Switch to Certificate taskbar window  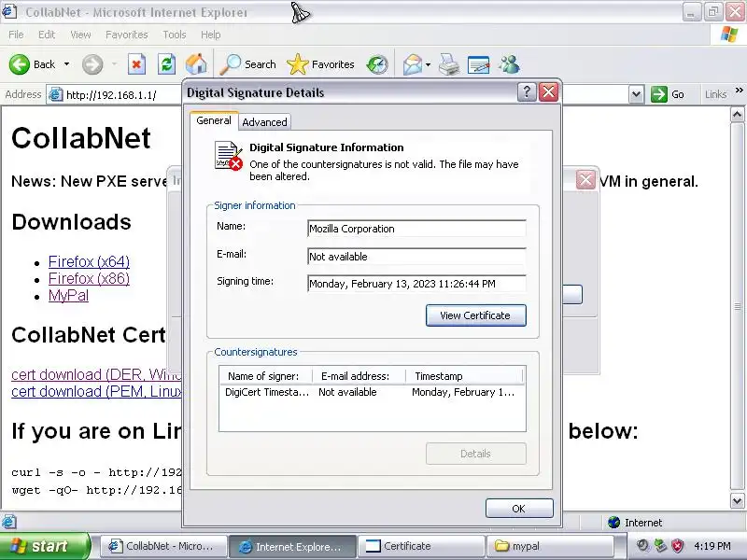tap(421, 546)
